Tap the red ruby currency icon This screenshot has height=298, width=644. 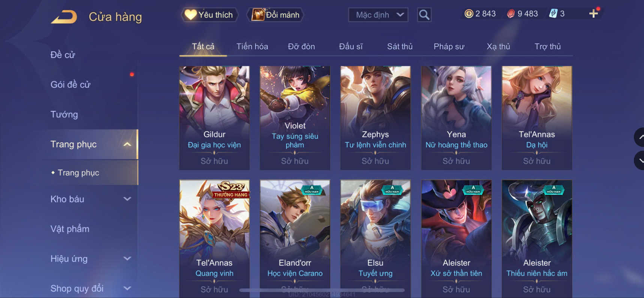pos(511,14)
